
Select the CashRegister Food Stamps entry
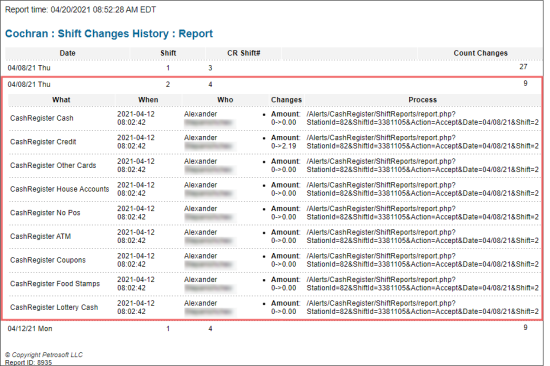pyautogui.click(x=55, y=284)
